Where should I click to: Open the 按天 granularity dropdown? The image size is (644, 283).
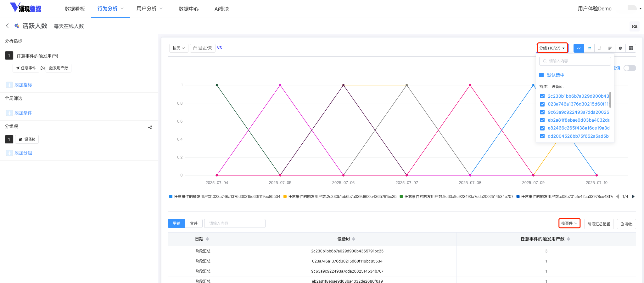coord(179,48)
